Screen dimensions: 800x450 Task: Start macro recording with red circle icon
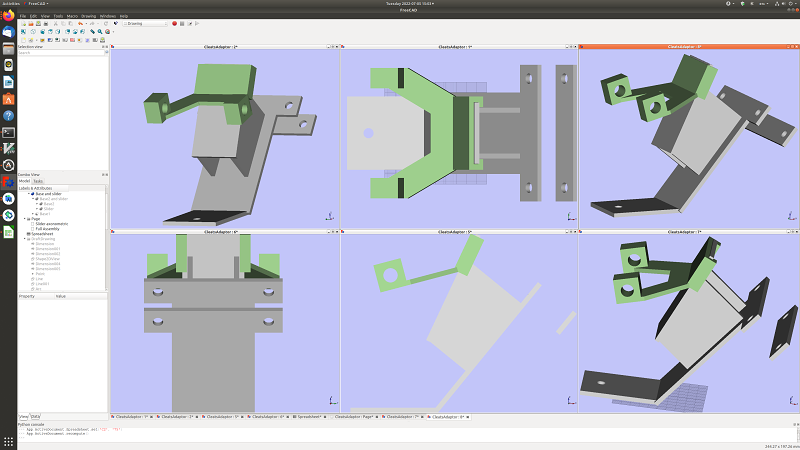pos(174,23)
